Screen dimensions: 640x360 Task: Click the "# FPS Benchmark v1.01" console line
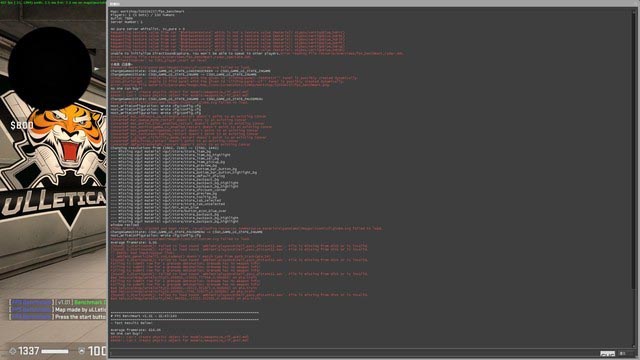[x=144, y=316]
